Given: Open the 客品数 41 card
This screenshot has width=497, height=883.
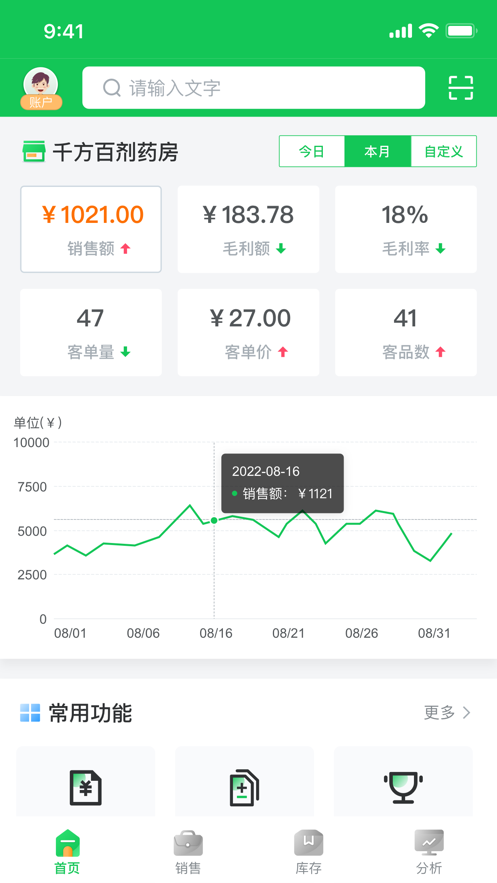Looking at the screenshot, I should (406, 332).
